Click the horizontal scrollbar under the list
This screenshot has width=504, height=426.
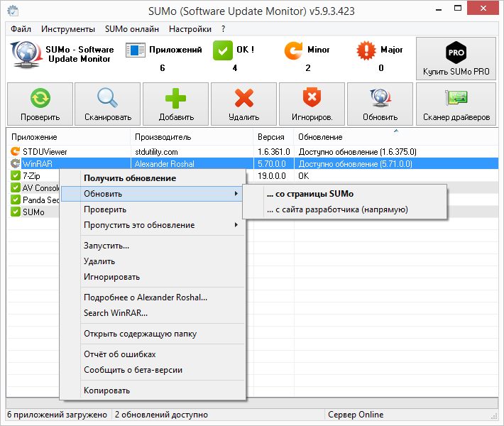(252, 402)
